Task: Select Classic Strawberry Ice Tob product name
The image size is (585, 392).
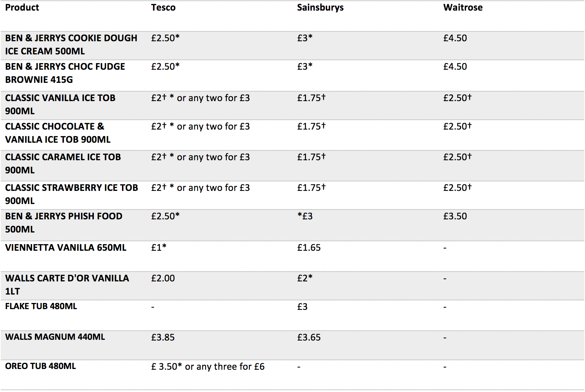Action: coord(72,194)
